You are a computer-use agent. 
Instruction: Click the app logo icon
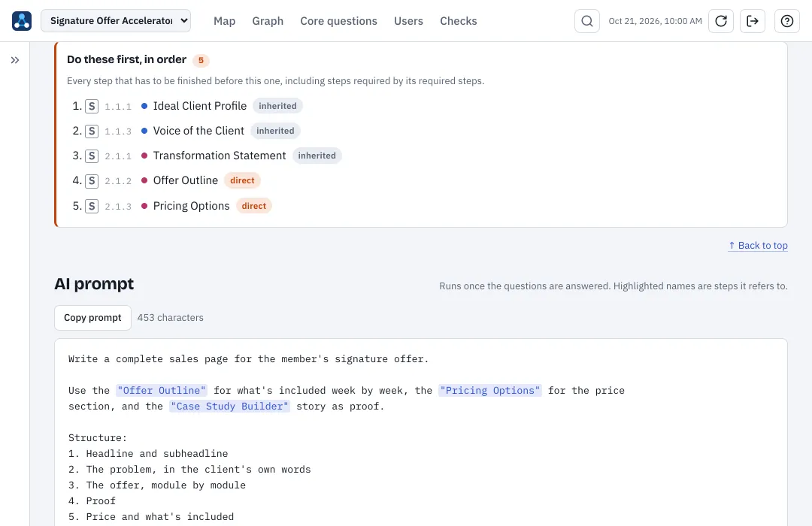pos(22,21)
